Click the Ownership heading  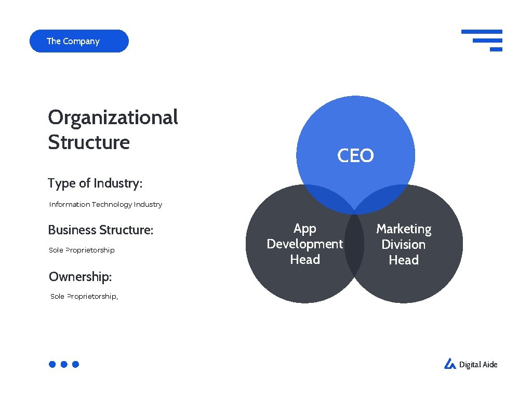point(80,276)
